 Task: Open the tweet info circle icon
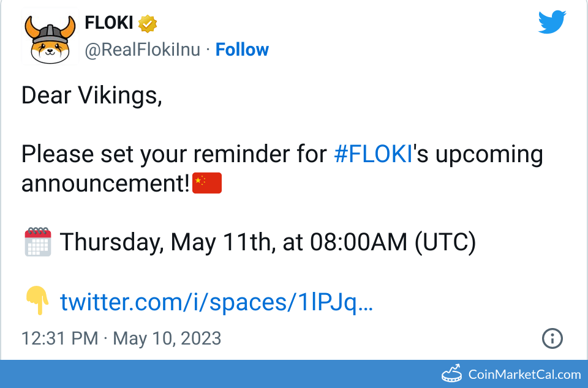(552, 338)
